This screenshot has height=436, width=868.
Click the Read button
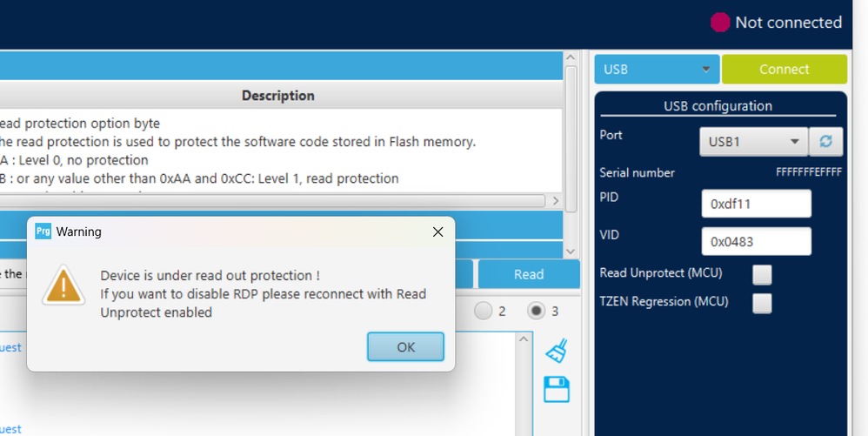[528, 274]
